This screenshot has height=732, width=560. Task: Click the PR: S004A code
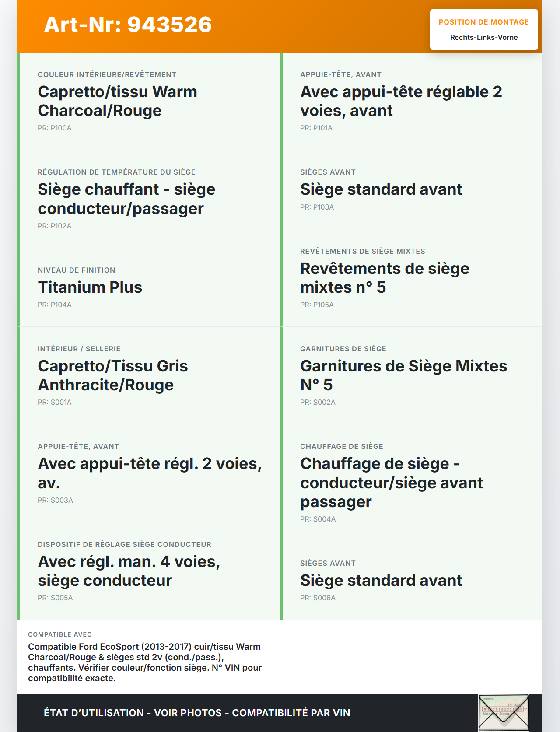(318, 519)
